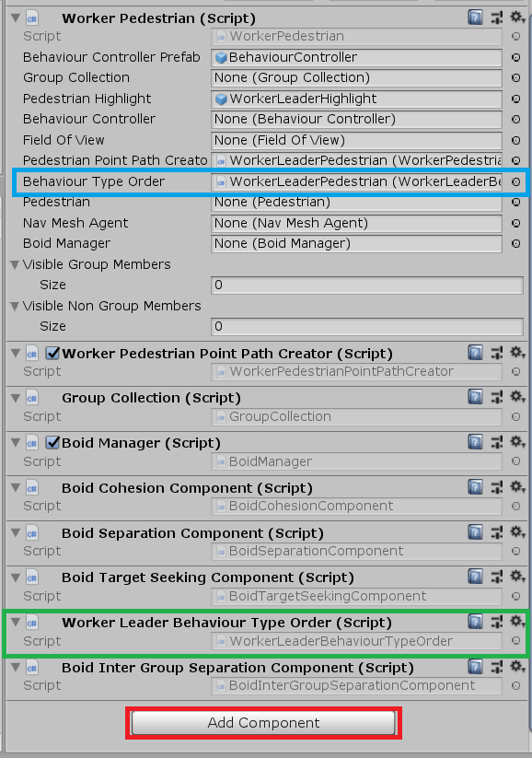Open object picker for Nav Mesh Agent
The width and height of the screenshot is (532, 758).
[x=516, y=223]
